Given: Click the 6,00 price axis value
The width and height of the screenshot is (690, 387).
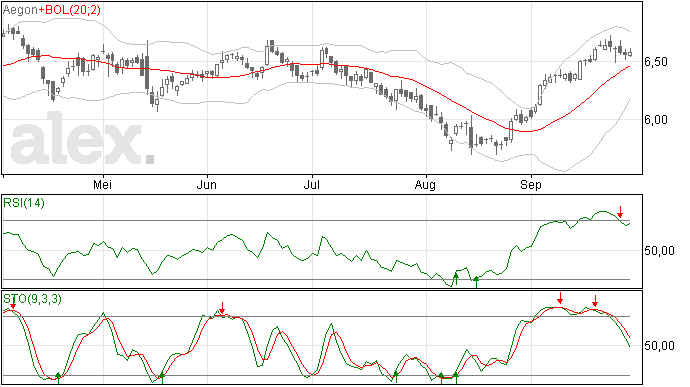Looking at the screenshot, I should tap(656, 120).
